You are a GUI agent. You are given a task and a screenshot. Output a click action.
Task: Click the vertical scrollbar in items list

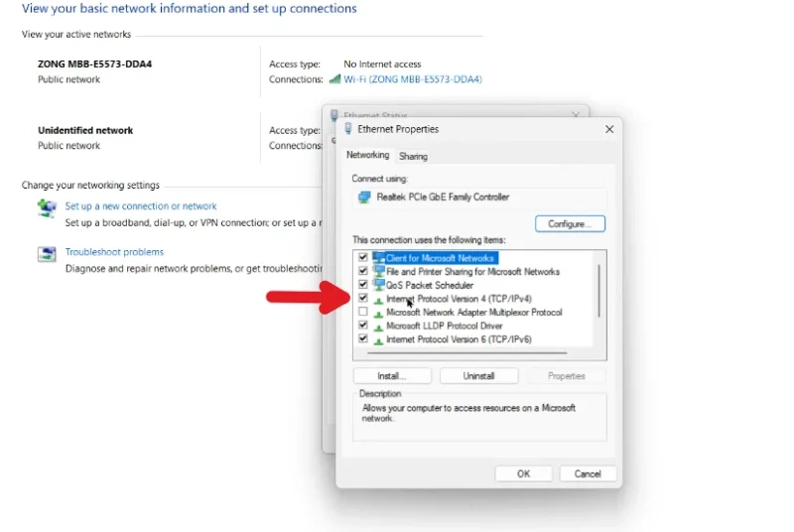click(x=599, y=291)
